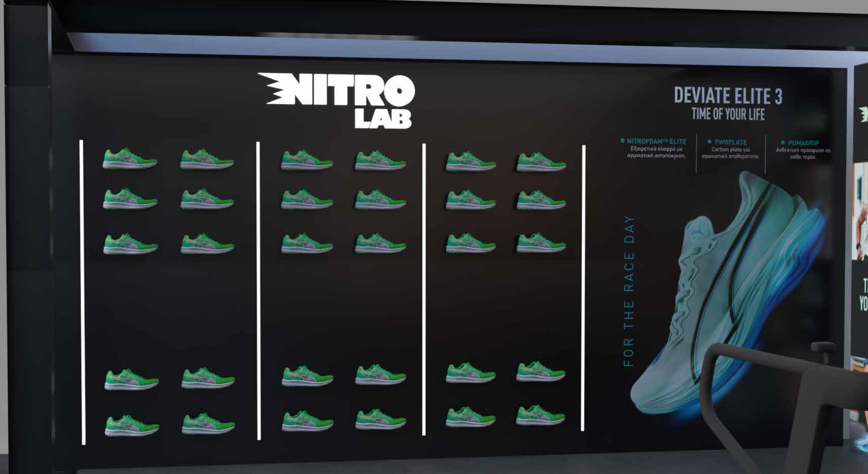The image size is (868, 474).
Task: Select the DEVIATE ELITE 3 headline
Action: coord(728,95)
